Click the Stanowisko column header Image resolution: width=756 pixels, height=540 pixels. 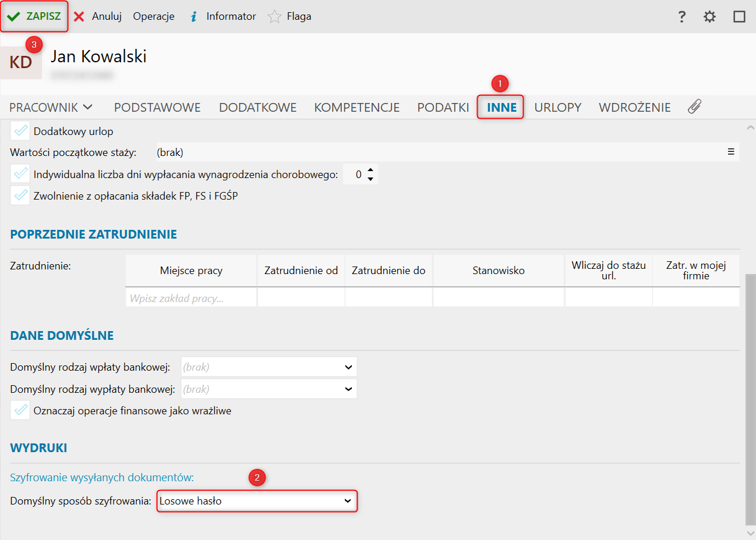coord(499,271)
